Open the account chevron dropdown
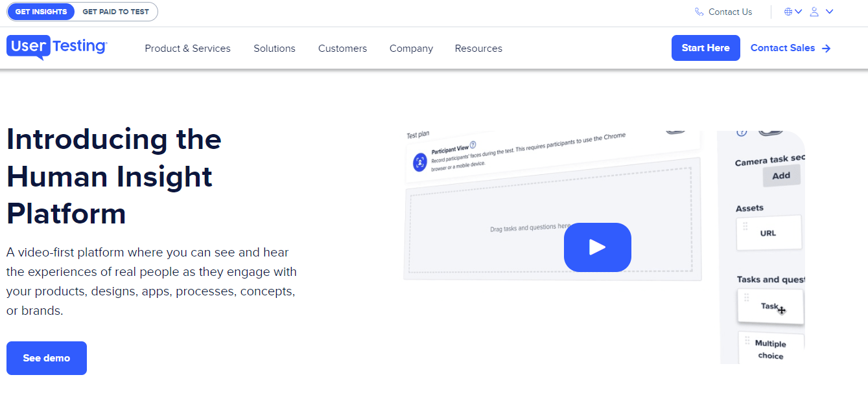The width and height of the screenshot is (868, 410). 830,11
